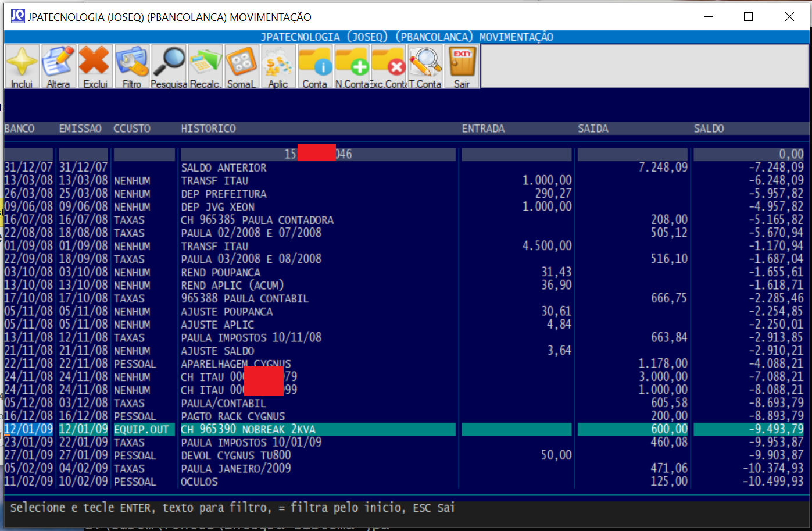Select the OCULOS transaction row
This screenshot has height=531, width=812.
tap(199, 482)
